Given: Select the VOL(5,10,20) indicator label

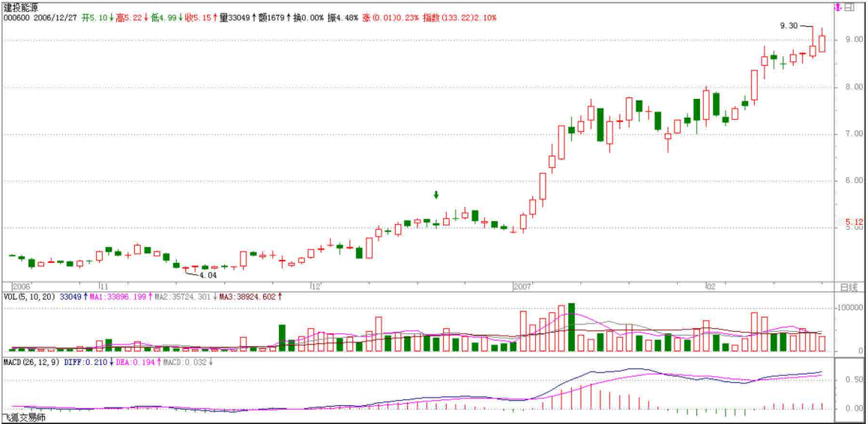Looking at the screenshot, I should pyautogui.click(x=28, y=297).
